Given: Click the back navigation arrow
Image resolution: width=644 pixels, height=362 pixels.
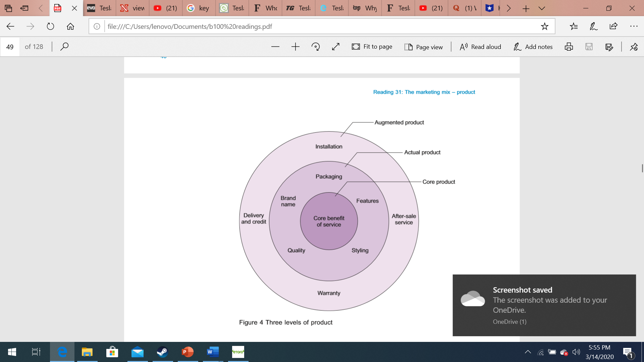Looking at the screenshot, I should (x=10, y=26).
